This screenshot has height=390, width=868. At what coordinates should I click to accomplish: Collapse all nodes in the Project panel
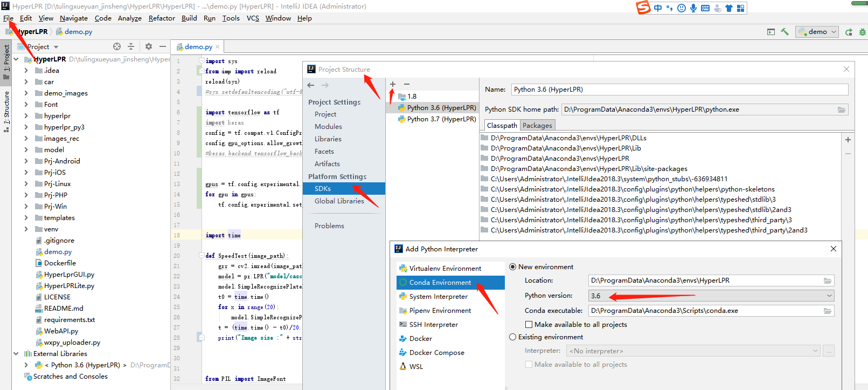point(131,46)
